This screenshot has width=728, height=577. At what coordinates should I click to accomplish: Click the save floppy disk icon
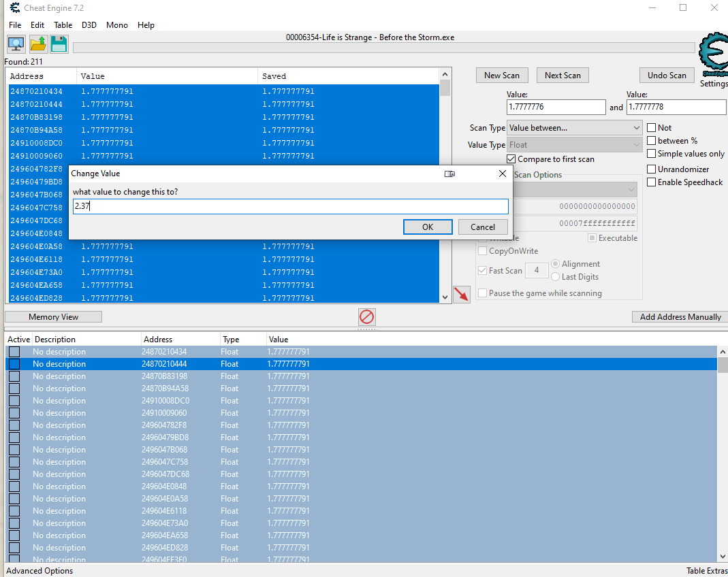pos(59,44)
